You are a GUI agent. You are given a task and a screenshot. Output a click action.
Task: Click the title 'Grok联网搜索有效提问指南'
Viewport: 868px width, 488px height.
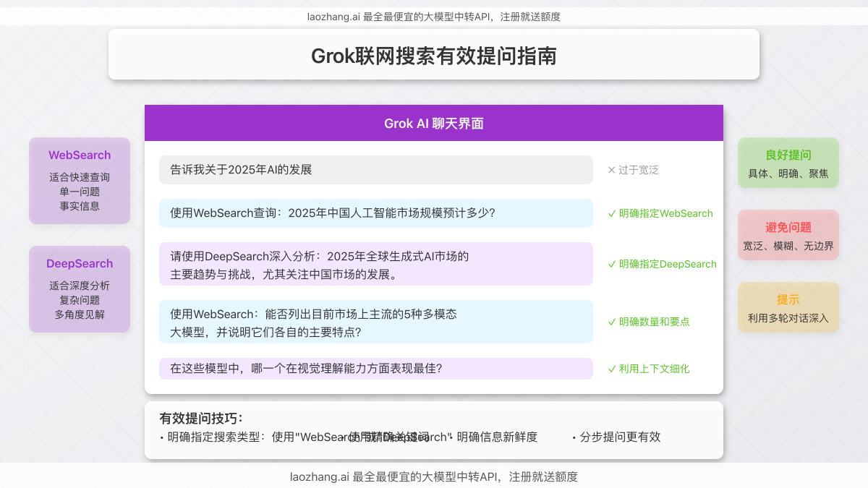[x=434, y=56]
